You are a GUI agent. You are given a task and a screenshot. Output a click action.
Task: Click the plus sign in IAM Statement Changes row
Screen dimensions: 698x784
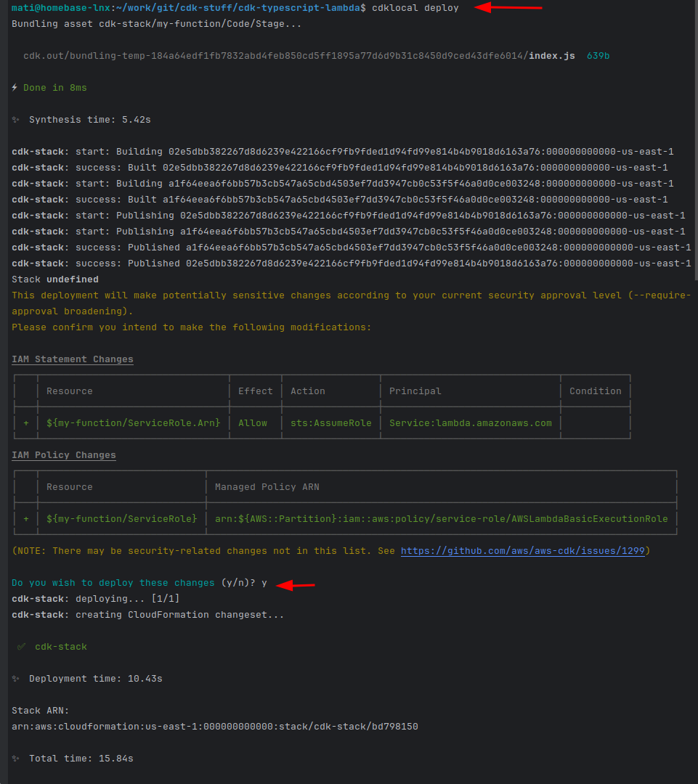point(26,423)
